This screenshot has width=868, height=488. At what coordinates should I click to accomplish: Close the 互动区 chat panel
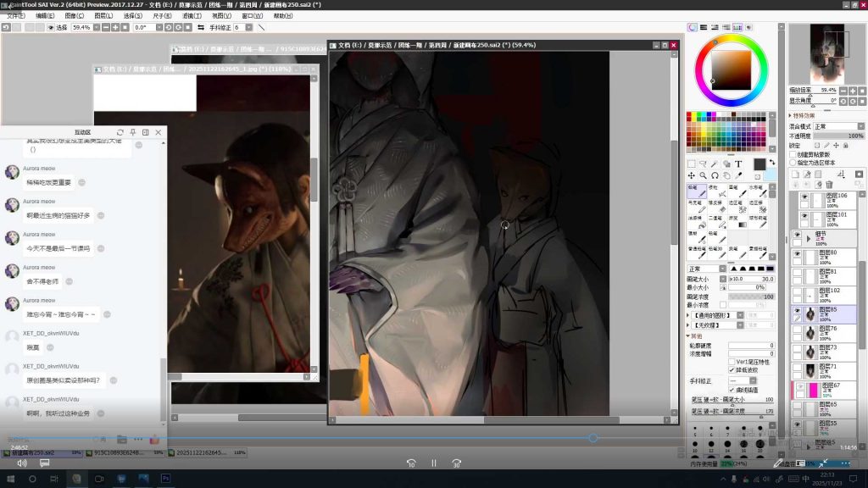pos(159,132)
